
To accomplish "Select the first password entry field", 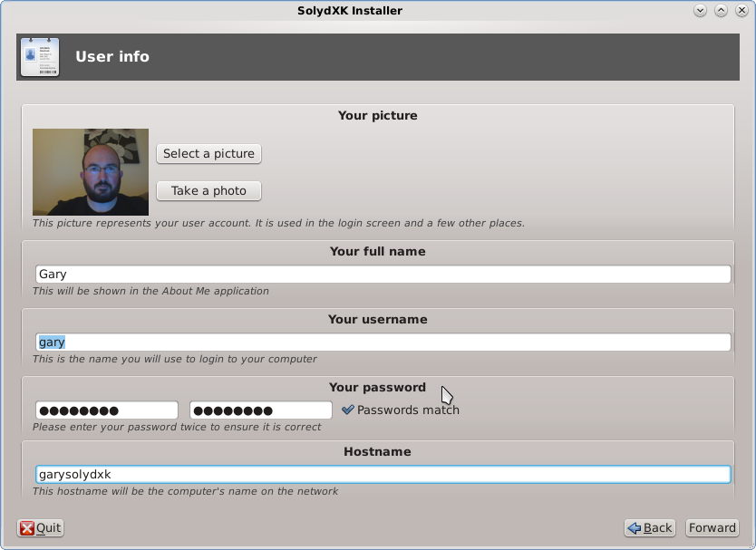I will coord(106,410).
